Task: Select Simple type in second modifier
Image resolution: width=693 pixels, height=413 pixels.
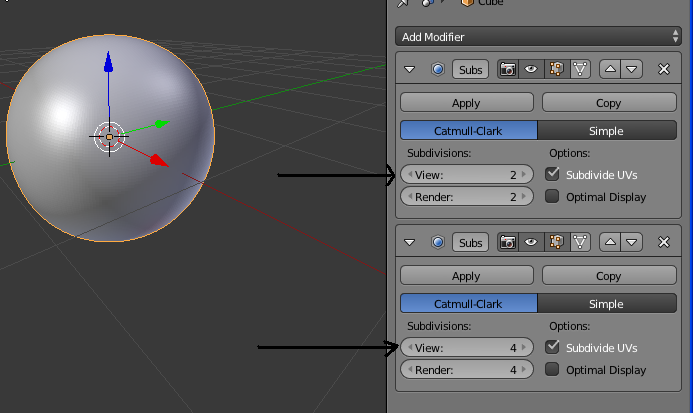Action: pos(607,303)
